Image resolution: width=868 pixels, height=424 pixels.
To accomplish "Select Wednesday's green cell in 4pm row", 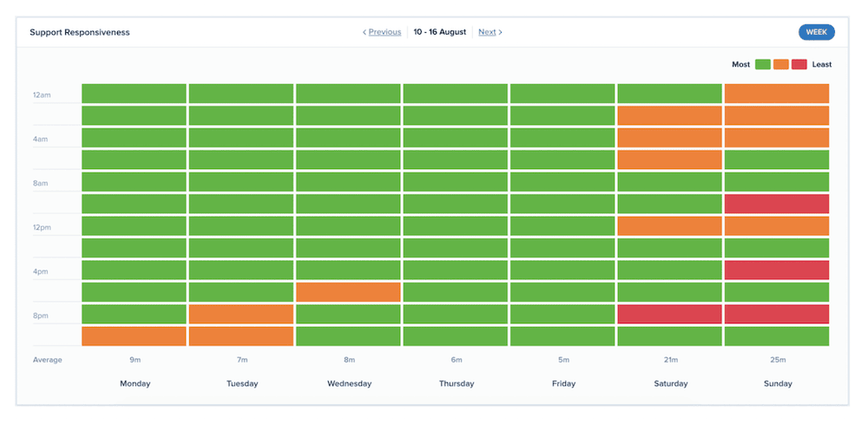I will coord(348,270).
